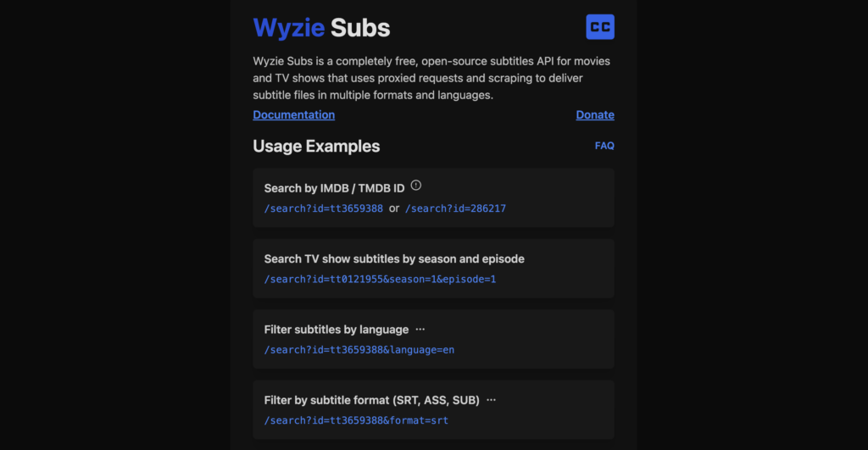The height and width of the screenshot is (450, 868).
Task: Open the Donate link
Action: (595, 114)
